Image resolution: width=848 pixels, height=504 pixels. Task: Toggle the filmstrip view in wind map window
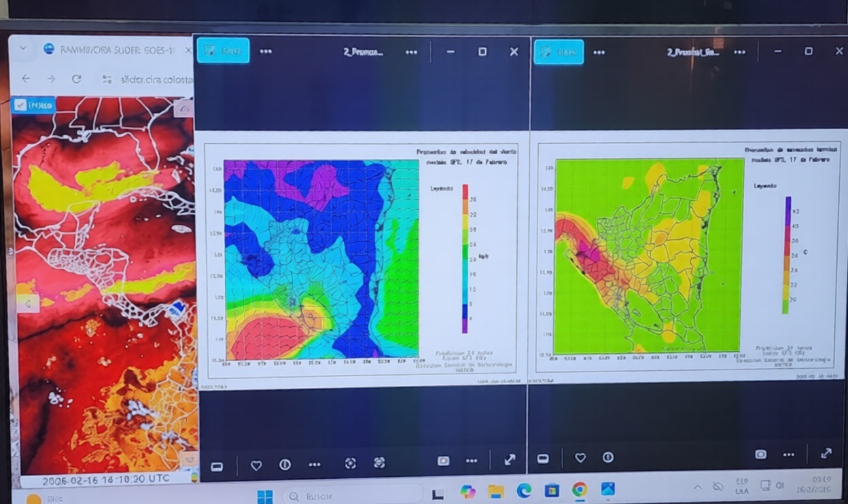tap(217, 466)
